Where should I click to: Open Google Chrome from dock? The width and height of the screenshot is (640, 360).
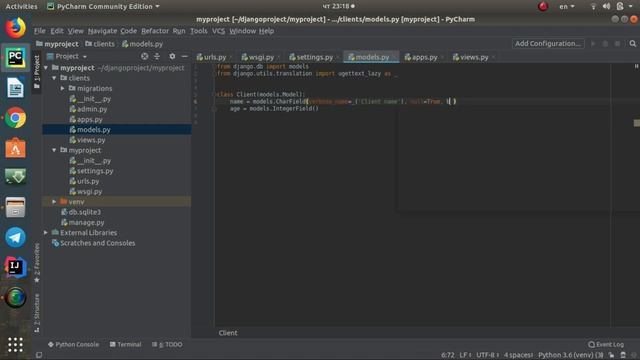[x=16, y=118]
